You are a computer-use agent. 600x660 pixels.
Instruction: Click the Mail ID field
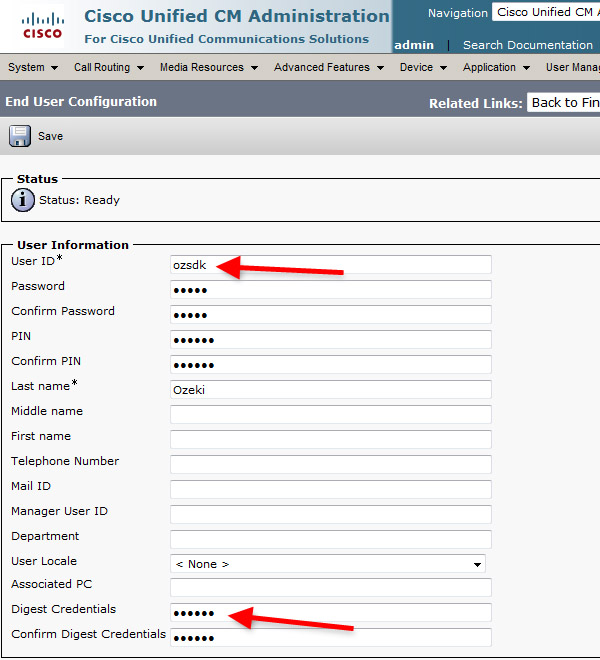tap(331, 490)
